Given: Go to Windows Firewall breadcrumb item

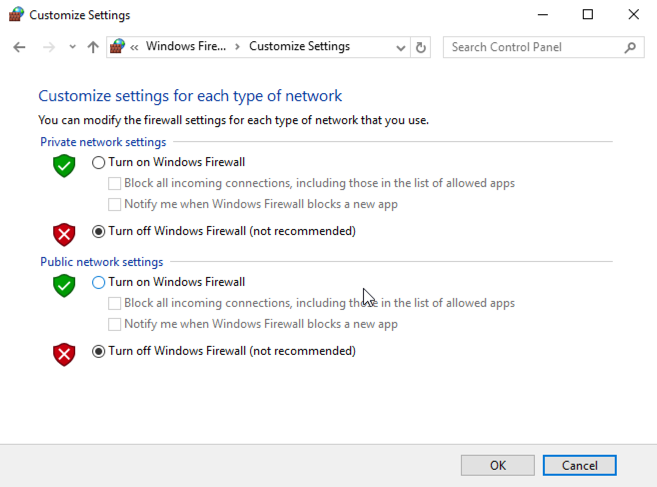Looking at the screenshot, I should 186,47.
